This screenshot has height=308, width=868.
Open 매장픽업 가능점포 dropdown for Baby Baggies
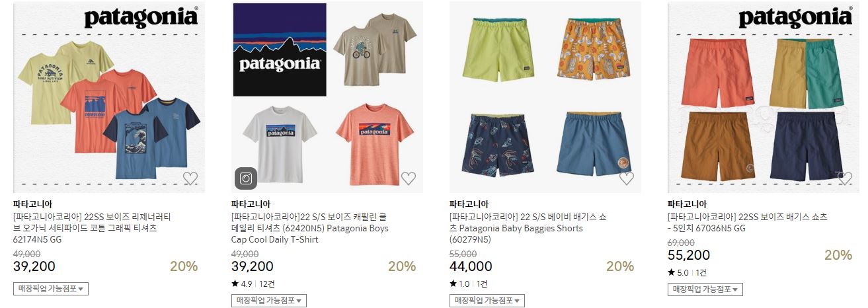(x=487, y=301)
